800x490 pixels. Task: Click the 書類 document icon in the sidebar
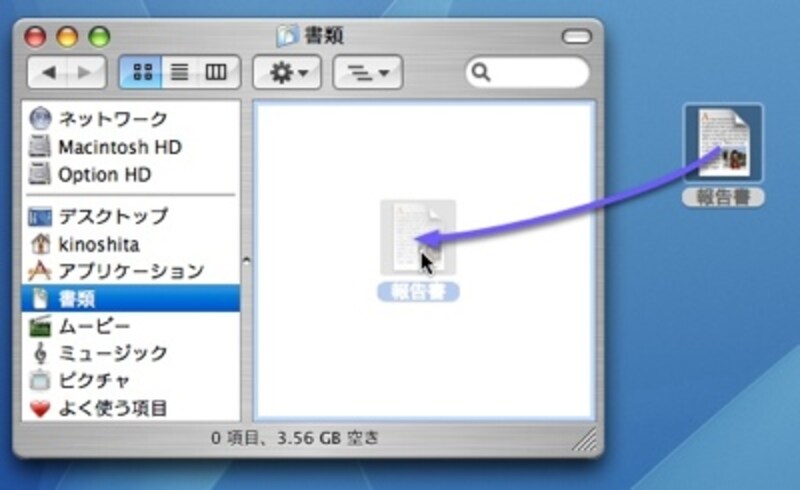(40, 299)
